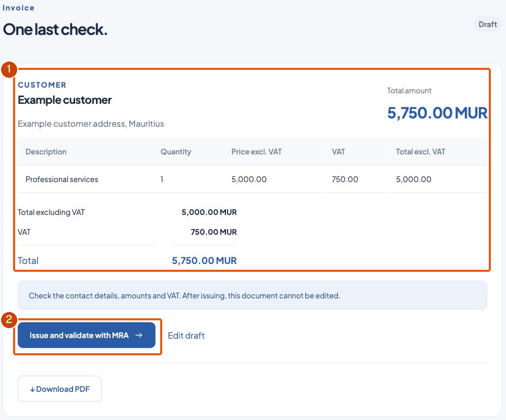This screenshot has width=506, height=420.
Task: Open the Edit draft link
Action: [x=186, y=335]
